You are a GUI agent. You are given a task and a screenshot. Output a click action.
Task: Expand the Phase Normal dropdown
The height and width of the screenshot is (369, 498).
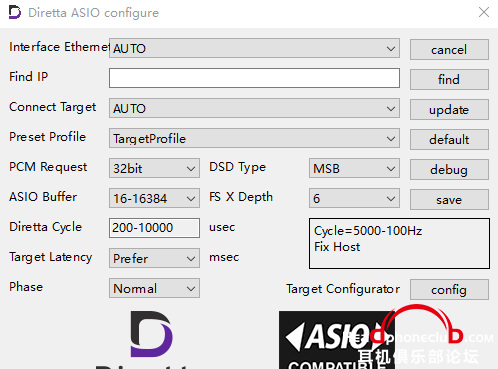point(154,288)
